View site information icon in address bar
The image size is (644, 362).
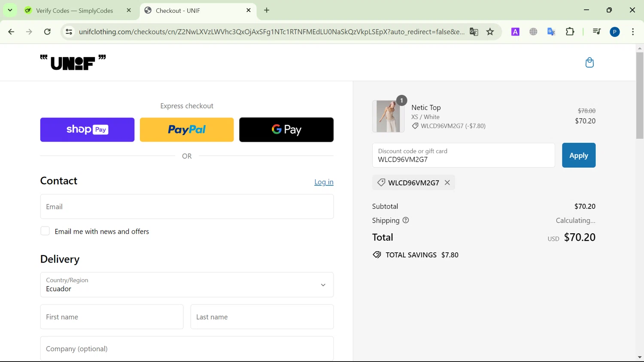coord(69,32)
